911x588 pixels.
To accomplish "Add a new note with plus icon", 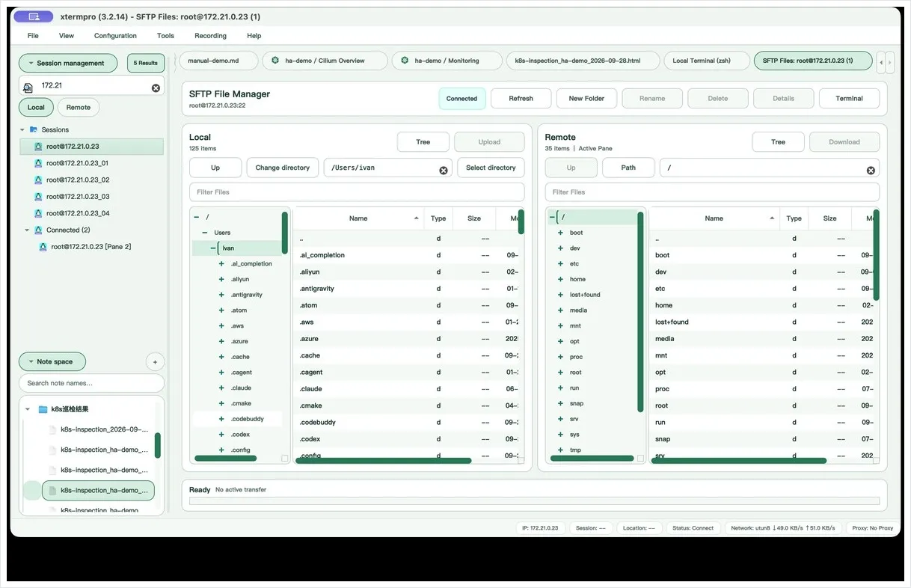I will click(x=155, y=362).
